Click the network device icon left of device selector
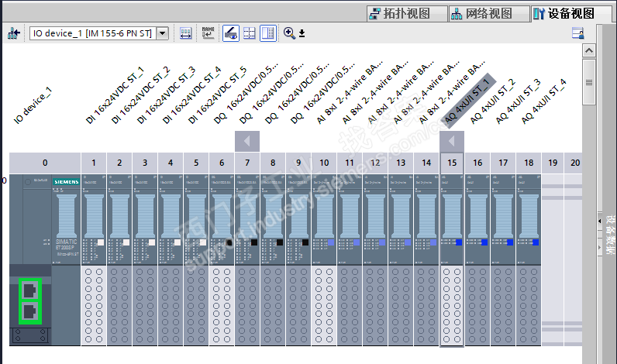Image resolution: width=617 pixels, height=364 pixels. 14,33
